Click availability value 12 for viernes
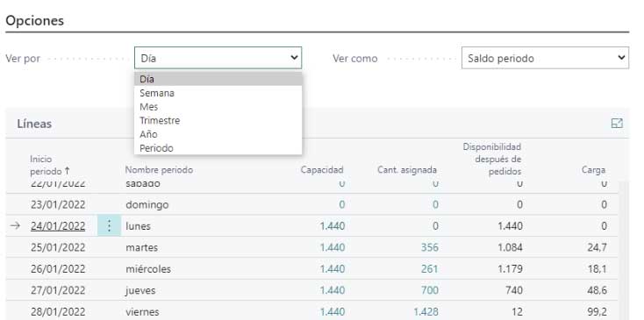This screenshot has height=320, width=644. tap(518, 312)
